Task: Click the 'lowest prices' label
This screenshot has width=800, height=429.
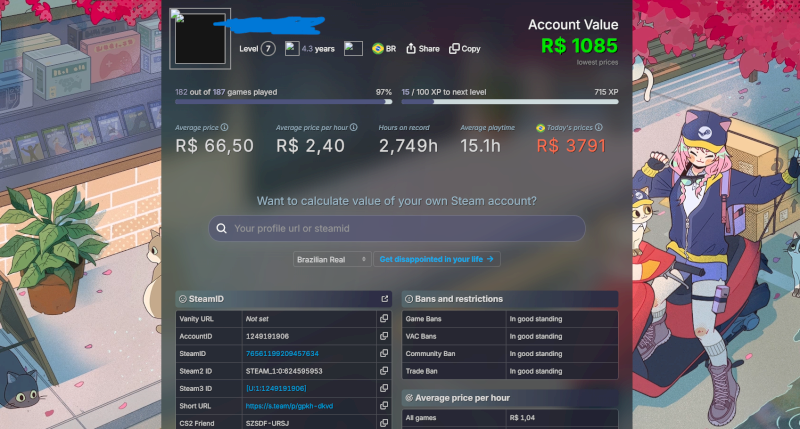Action: tap(597, 62)
